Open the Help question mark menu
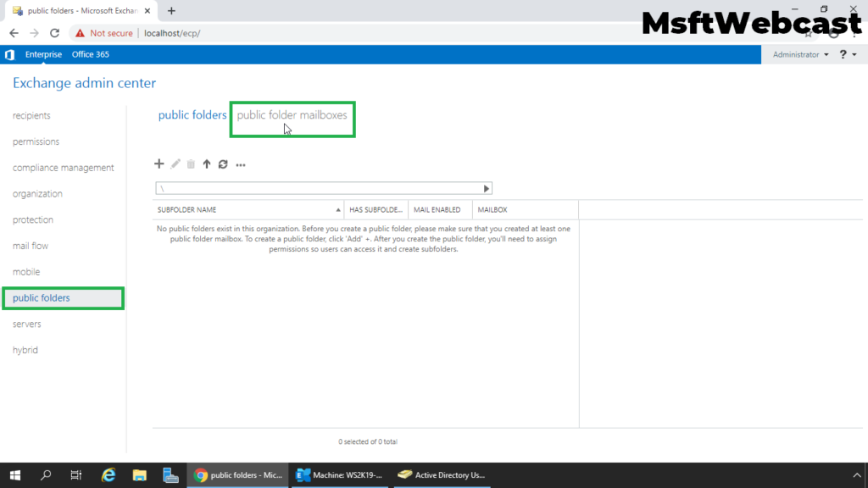Image resolution: width=868 pixels, height=488 pixels. point(848,54)
